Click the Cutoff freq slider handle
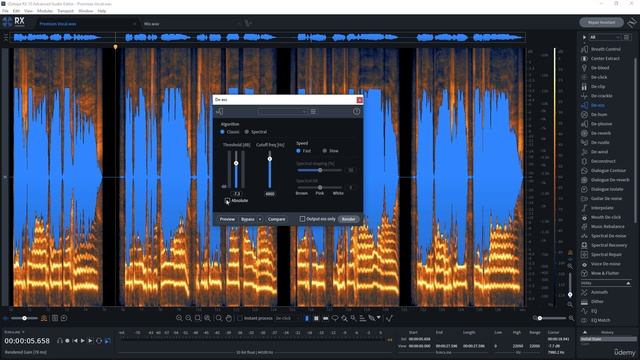This screenshot has height=360, width=640. click(x=270, y=159)
